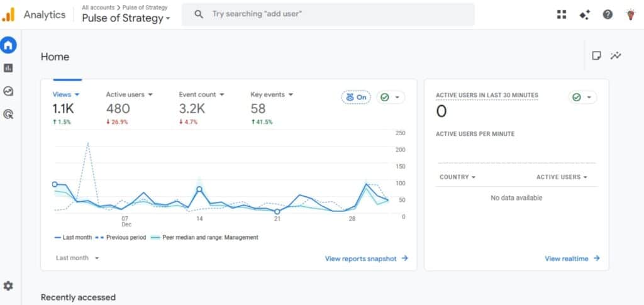Click the 1.1K Views value
Viewport: 644px width, 305px height.
pyautogui.click(x=63, y=109)
